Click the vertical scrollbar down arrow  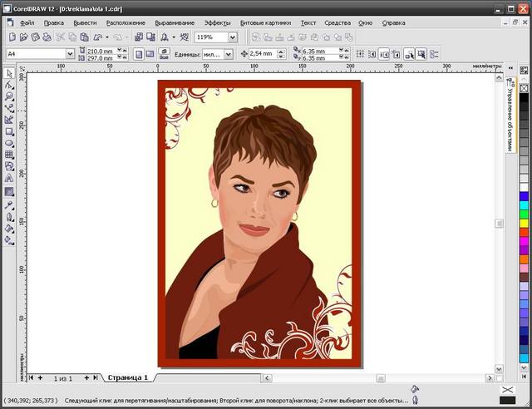coord(499,368)
